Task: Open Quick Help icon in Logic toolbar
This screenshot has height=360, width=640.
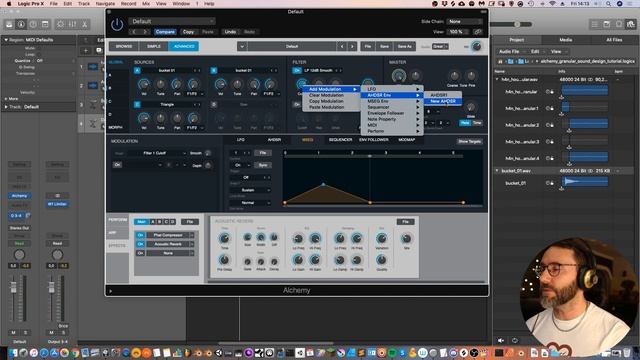Action: point(33,24)
